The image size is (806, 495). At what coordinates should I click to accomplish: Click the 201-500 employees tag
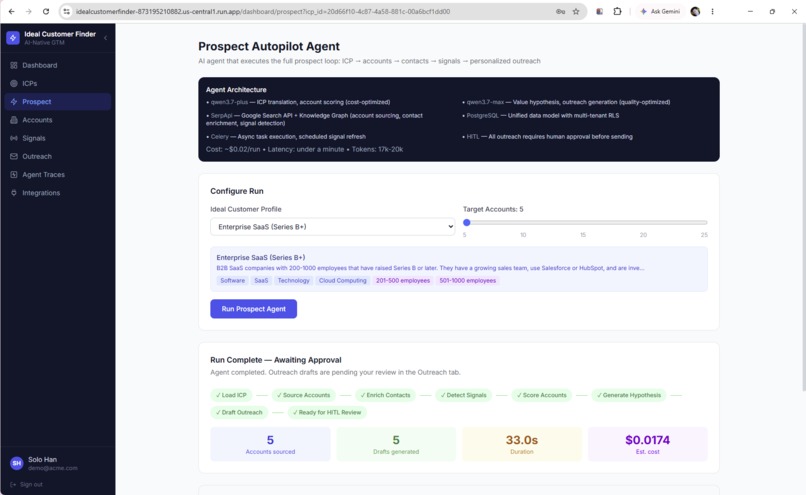tap(402, 281)
